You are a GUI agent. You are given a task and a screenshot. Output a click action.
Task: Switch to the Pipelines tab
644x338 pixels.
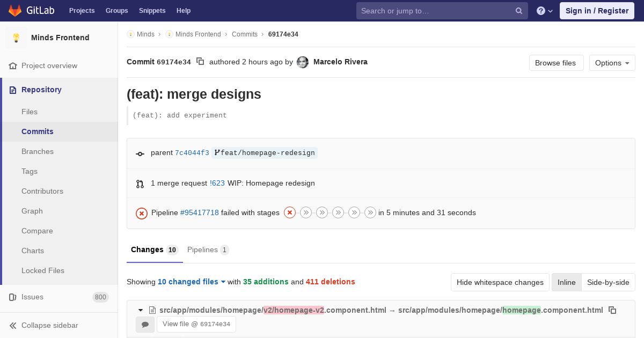[208, 249]
